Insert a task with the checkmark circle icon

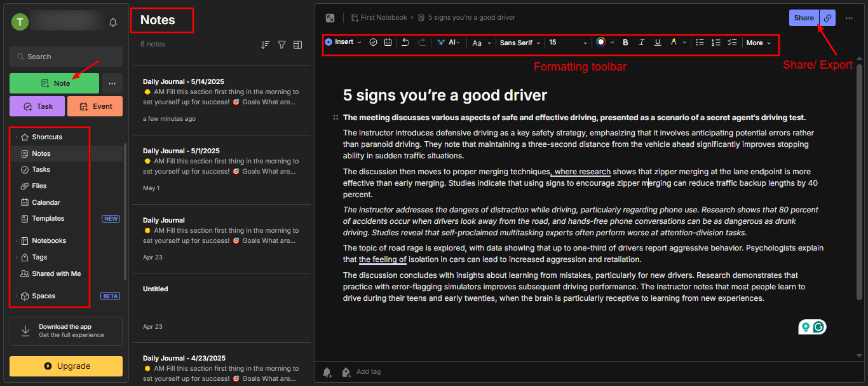[373, 43]
